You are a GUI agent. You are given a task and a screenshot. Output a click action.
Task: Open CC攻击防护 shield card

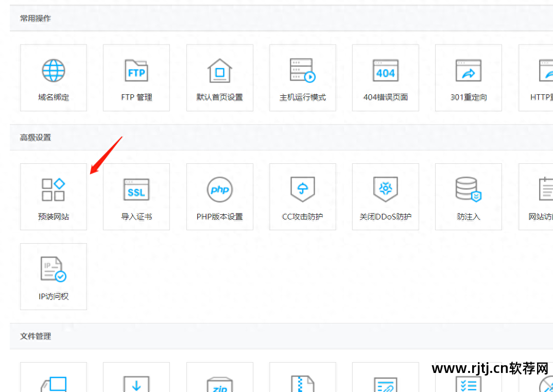click(x=303, y=197)
